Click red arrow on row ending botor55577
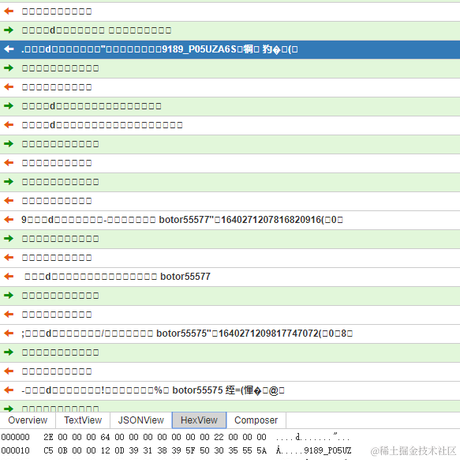The width and height of the screenshot is (460, 460). click(x=9, y=277)
